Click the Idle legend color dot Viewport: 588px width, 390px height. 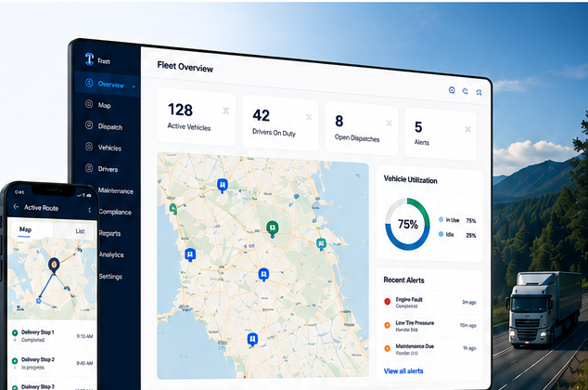(x=441, y=234)
